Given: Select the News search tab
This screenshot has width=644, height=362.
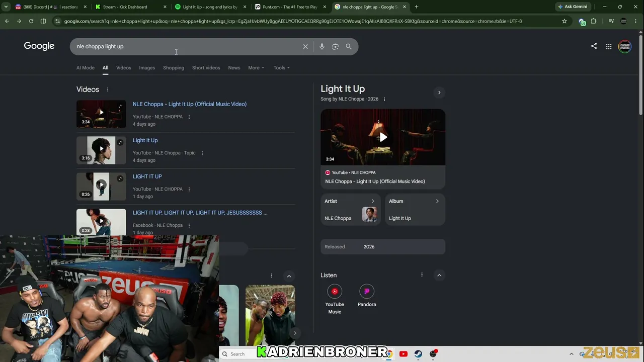Looking at the screenshot, I should [x=234, y=68].
